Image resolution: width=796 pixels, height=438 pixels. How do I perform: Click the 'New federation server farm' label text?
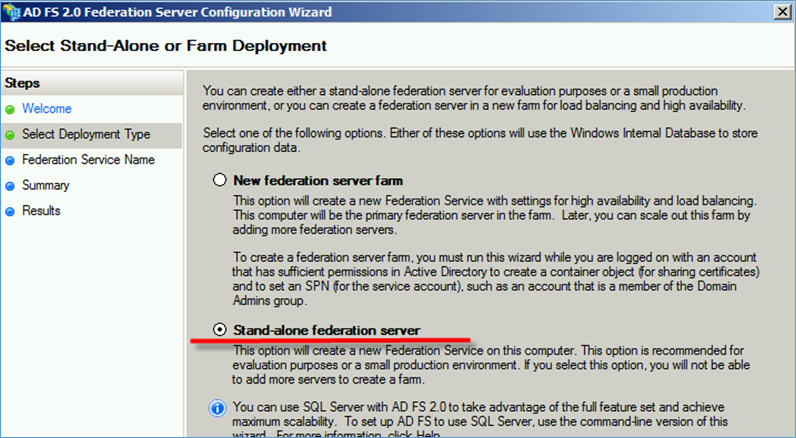[x=318, y=181]
